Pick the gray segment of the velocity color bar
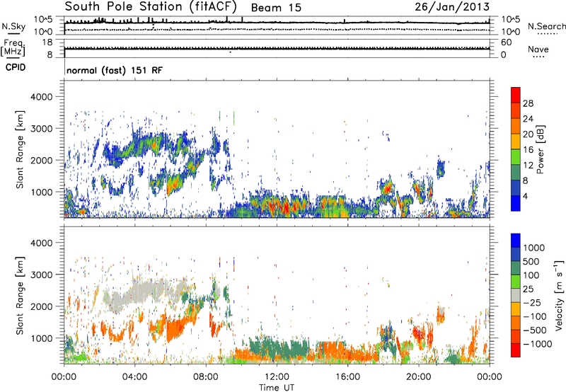566x392 pixels. (x=516, y=295)
